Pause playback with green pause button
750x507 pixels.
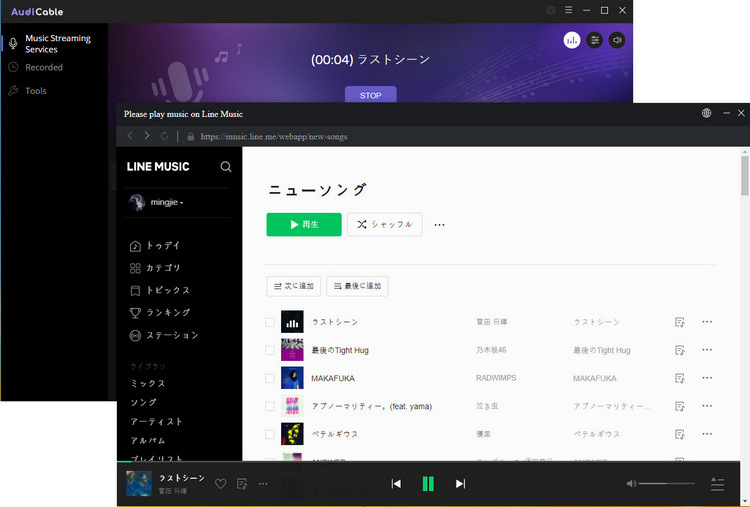click(428, 484)
